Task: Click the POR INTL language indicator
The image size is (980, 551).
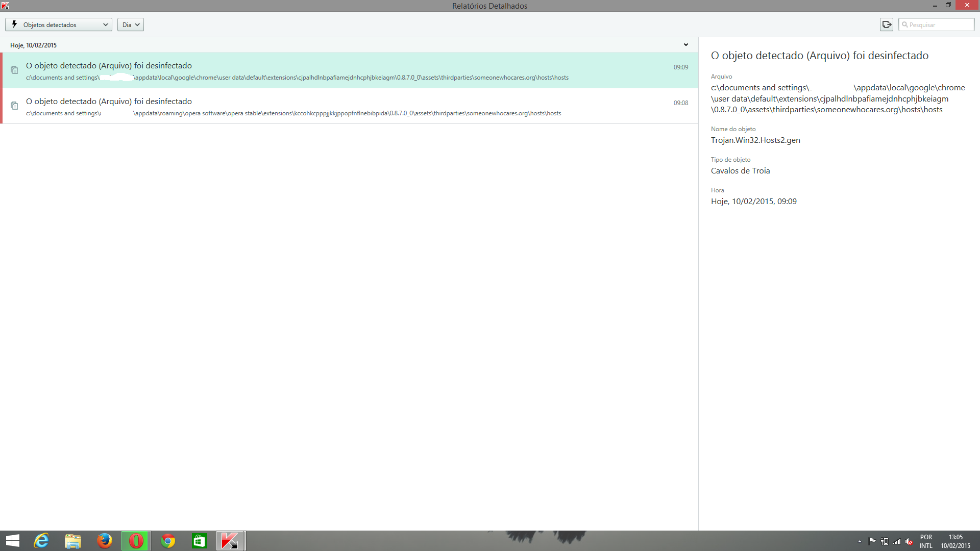Action: click(926, 541)
